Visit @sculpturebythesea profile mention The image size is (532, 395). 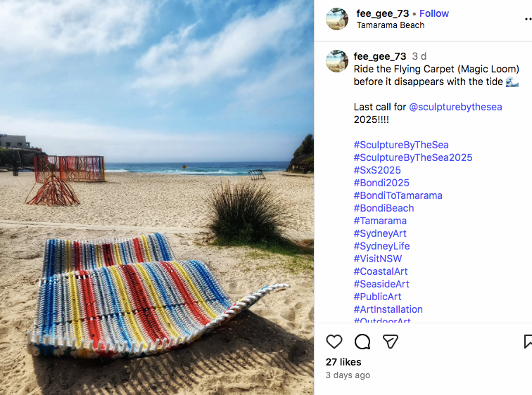pos(455,107)
